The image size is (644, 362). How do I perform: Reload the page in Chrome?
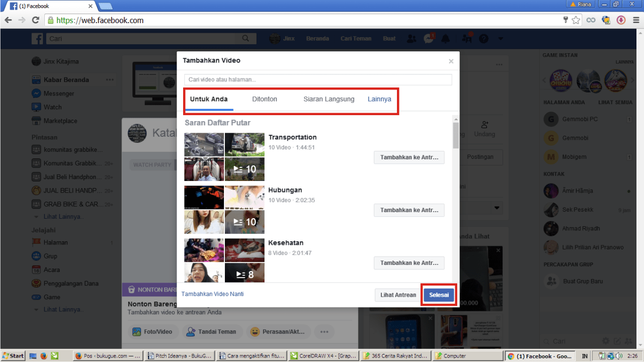[x=35, y=21]
